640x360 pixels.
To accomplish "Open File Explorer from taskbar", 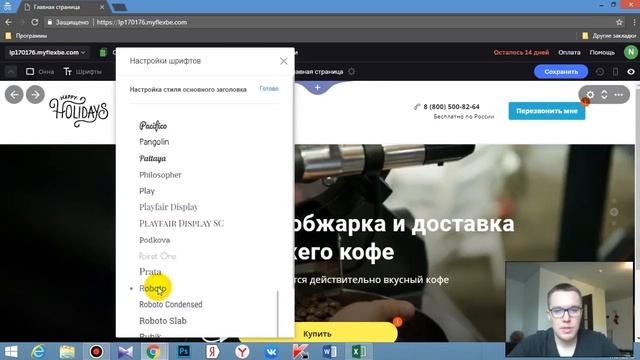I will click(x=67, y=351).
